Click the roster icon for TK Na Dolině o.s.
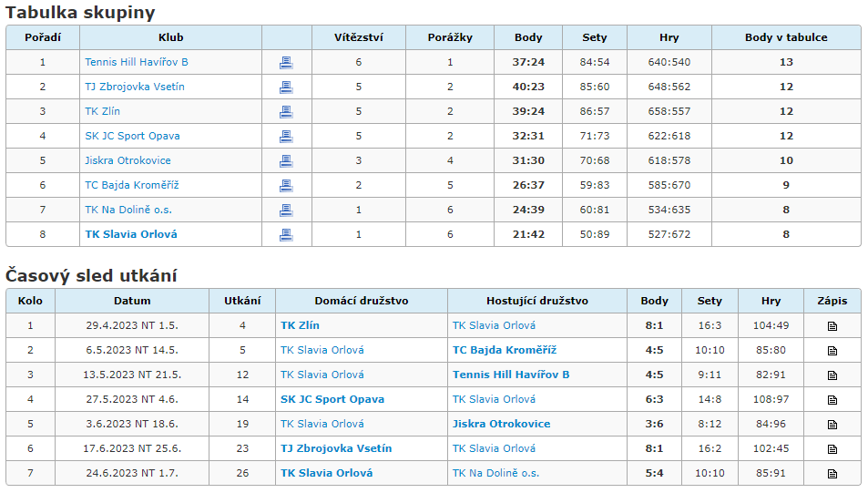The height and width of the screenshot is (493, 868). pos(286,211)
